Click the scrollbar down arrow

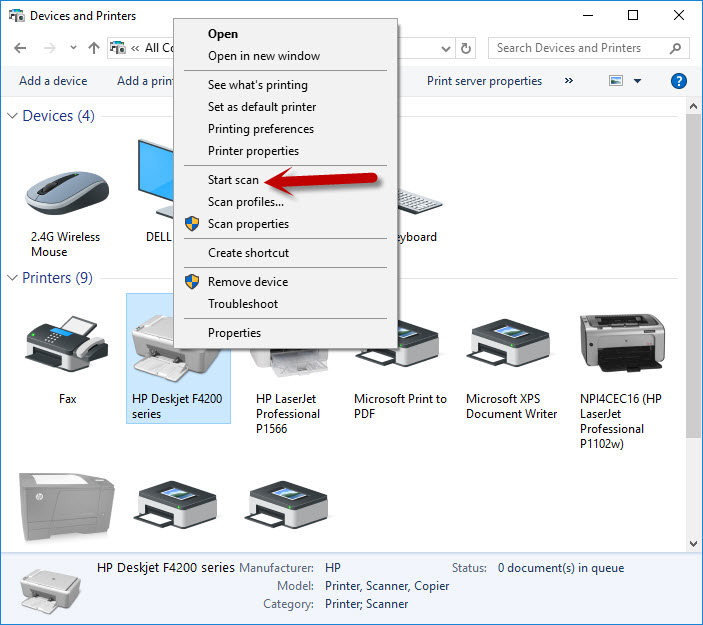[x=694, y=543]
